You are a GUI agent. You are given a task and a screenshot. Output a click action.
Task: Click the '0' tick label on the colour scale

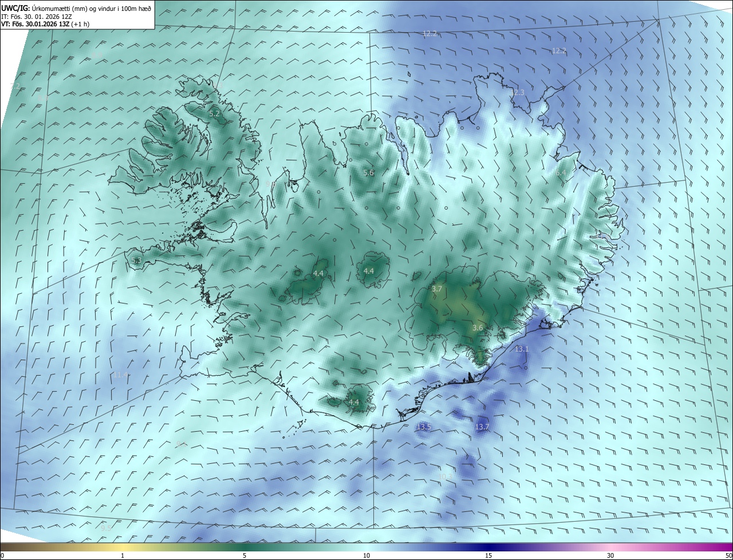click(x=2, y=555)
